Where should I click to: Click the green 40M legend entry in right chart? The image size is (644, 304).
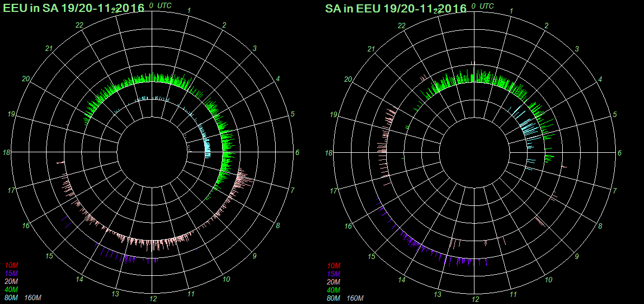tap(333, 290)
